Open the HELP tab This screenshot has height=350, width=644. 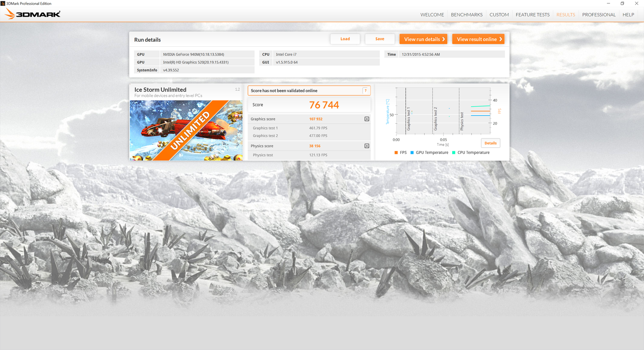pos(628,15)
